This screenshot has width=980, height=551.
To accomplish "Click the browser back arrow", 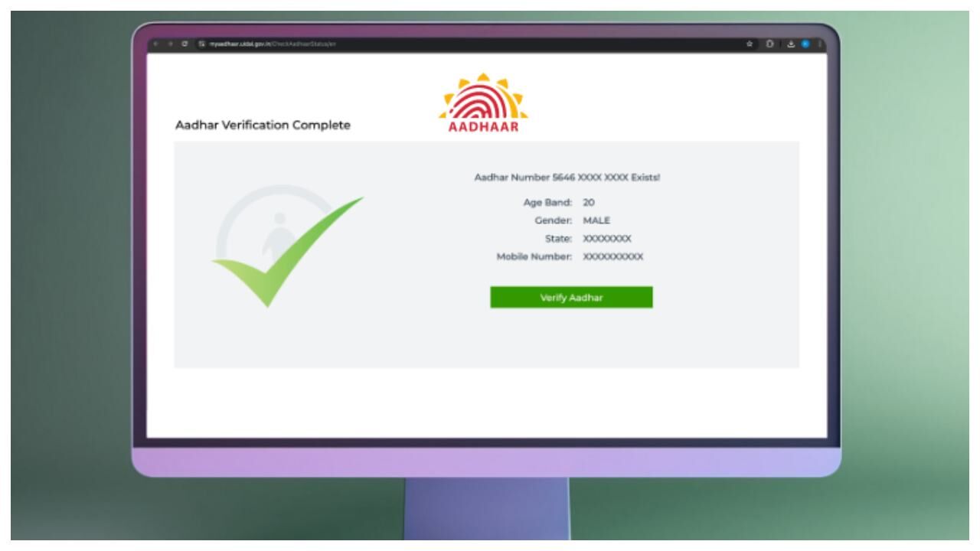I will coord(155,44).
